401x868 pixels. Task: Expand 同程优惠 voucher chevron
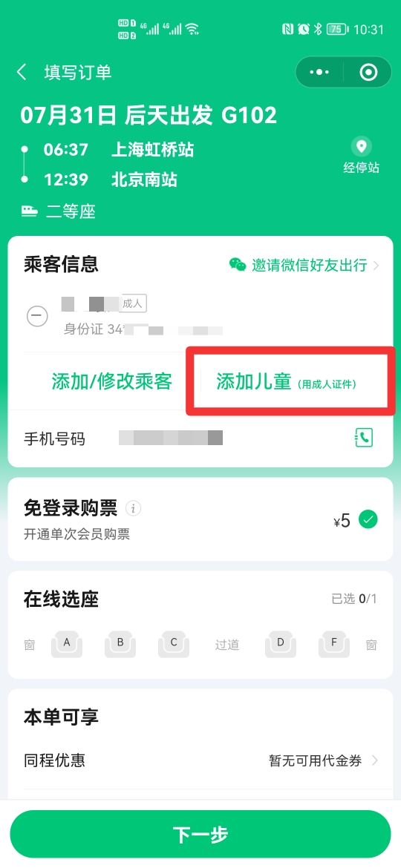tap(375, 760)
